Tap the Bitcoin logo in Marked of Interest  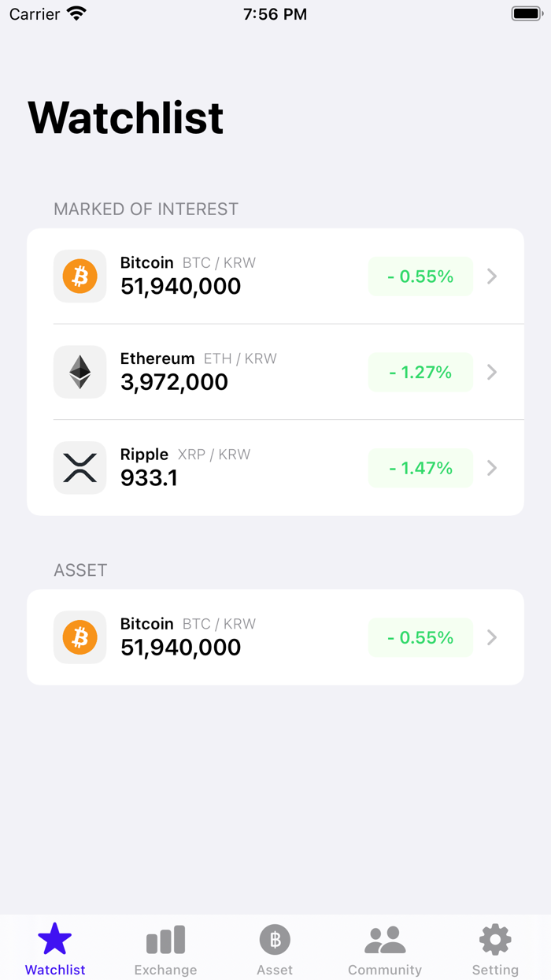(x=80, y=276)
